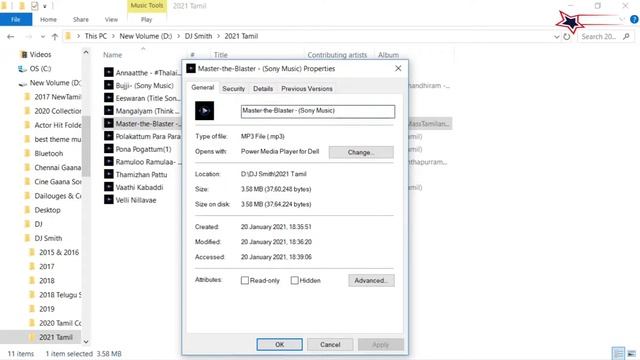The image size is (640, 360).
Task: Open the Actor Hit Folder in tree
Action: 57,125
